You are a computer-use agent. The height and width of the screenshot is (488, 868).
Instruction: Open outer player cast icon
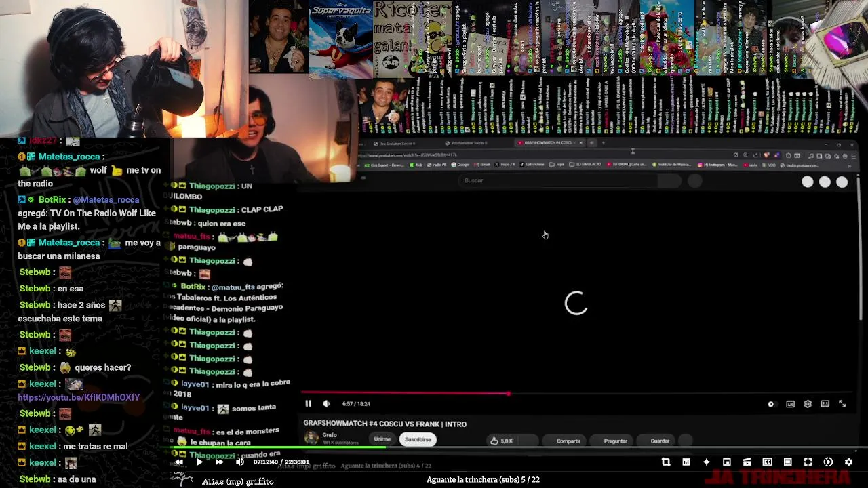click(747, 462)
